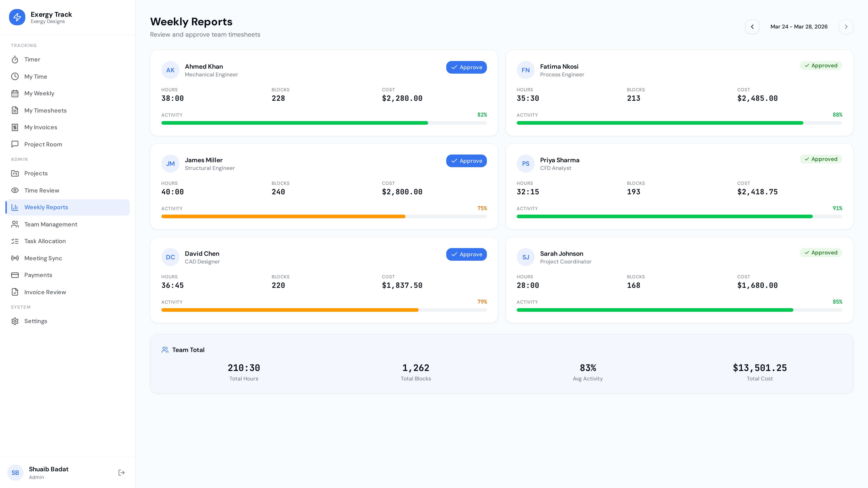This screenshot has width=868, height=488.
Task: Click the Task Allocation checklist icon
Action: point(15,241)
